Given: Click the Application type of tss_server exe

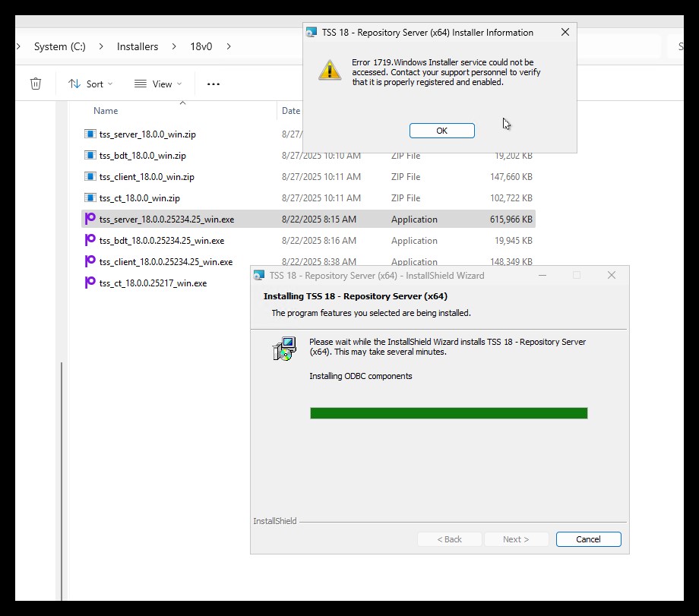Looking at the screenshot, I should coord(414,220).
